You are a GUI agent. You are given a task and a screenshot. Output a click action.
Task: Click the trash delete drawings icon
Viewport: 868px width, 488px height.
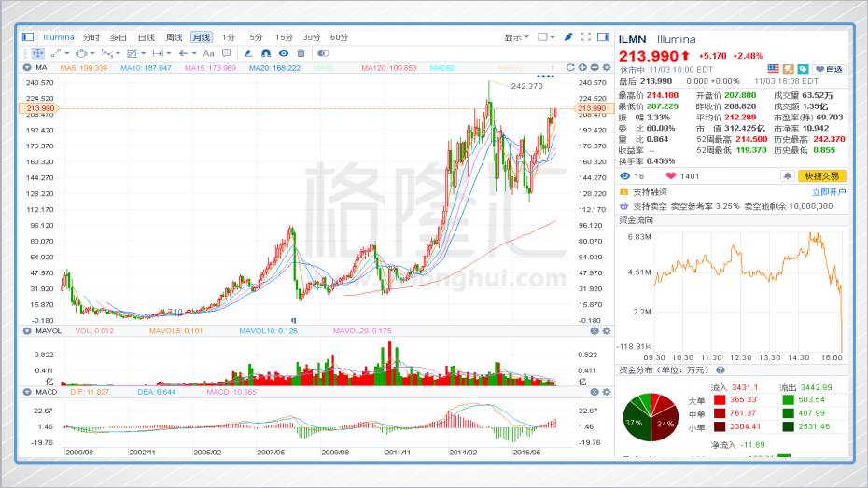(301, 53)
